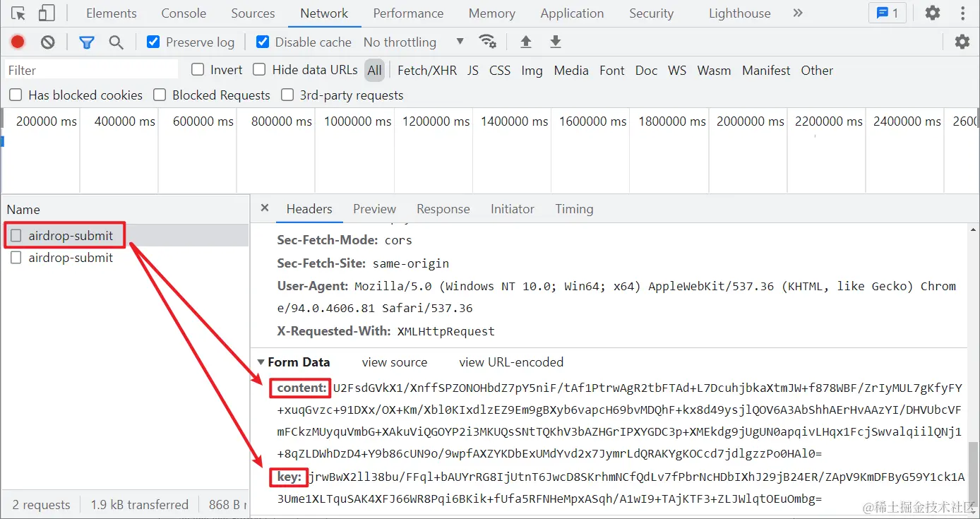Filter requests by CSS
This screenshot has width=980, height=519.
click(500, 70)
